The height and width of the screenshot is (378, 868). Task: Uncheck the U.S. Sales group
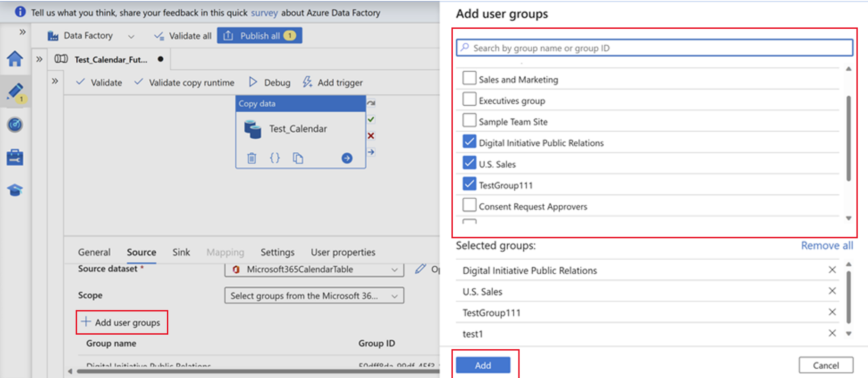pyautogui.click(x=469, y=163)
